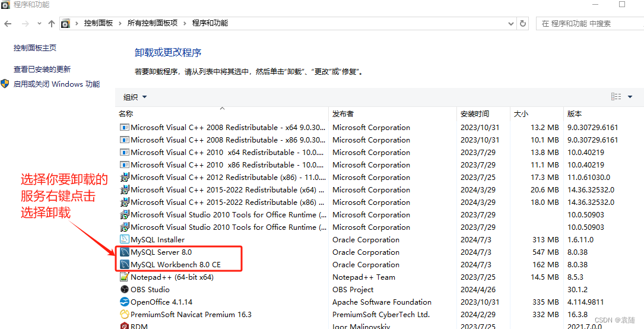Select MySQL Server 8.0 row
The height and width of the screenshot is (329, 644).
point(379,252)
